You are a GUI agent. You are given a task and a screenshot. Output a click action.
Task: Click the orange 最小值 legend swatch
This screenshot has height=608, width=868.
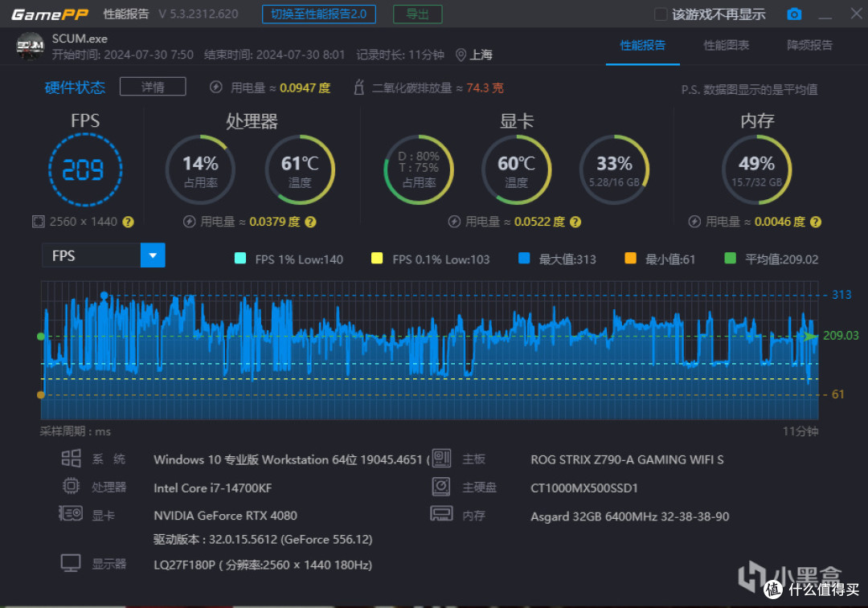pos(631,259)
